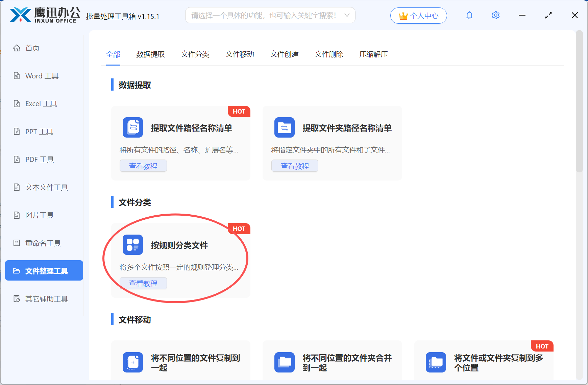
Task: Click the description 将指定文件夹中的所有文件和子文件...
Action: click(x=330, y=150)
